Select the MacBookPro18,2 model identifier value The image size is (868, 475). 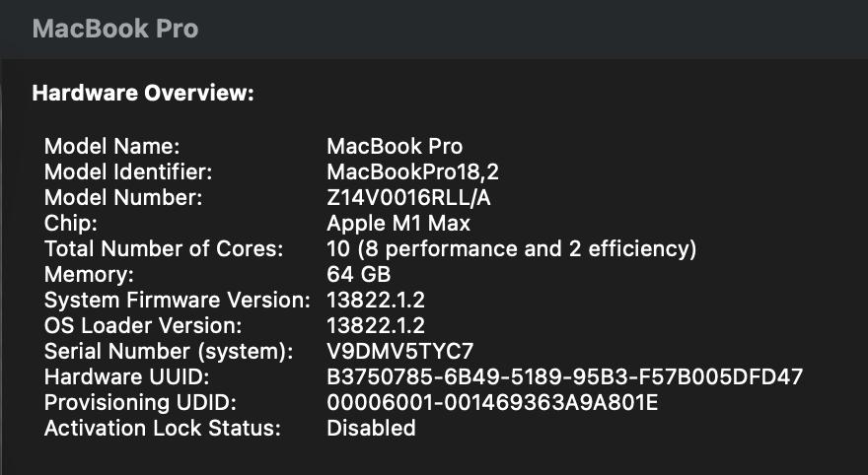[x=413, y=171]
